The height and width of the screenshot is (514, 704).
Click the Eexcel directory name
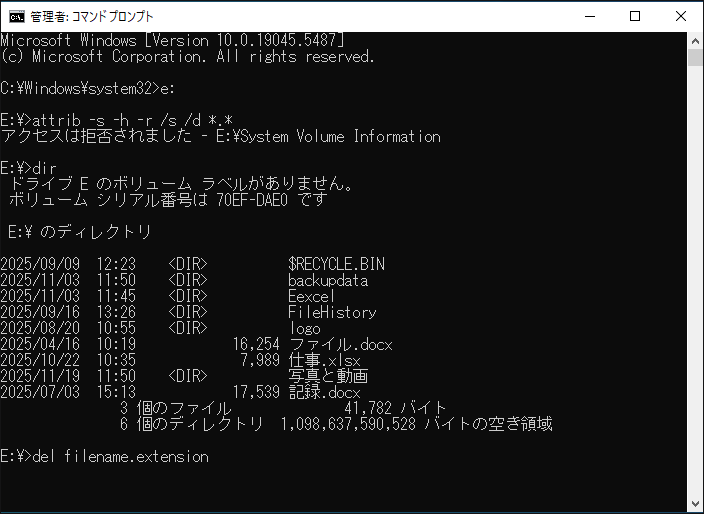(312, 296)
